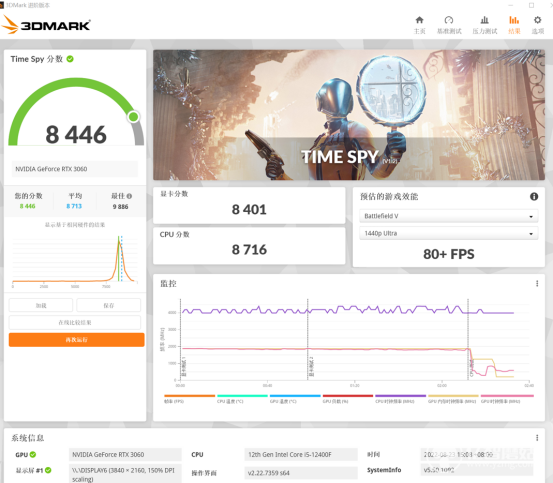Toggle the frame rate (FPS) legend series
Screen dimensions: 553x483
pos(189,399)
